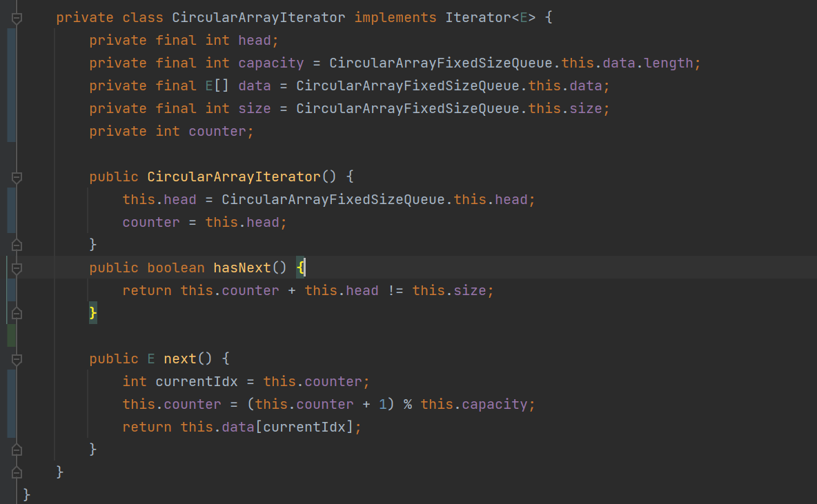Click change marker beside the constructor body
This screenshot has width=817, height=504.
pyautogui.click(x=11, y=210)
